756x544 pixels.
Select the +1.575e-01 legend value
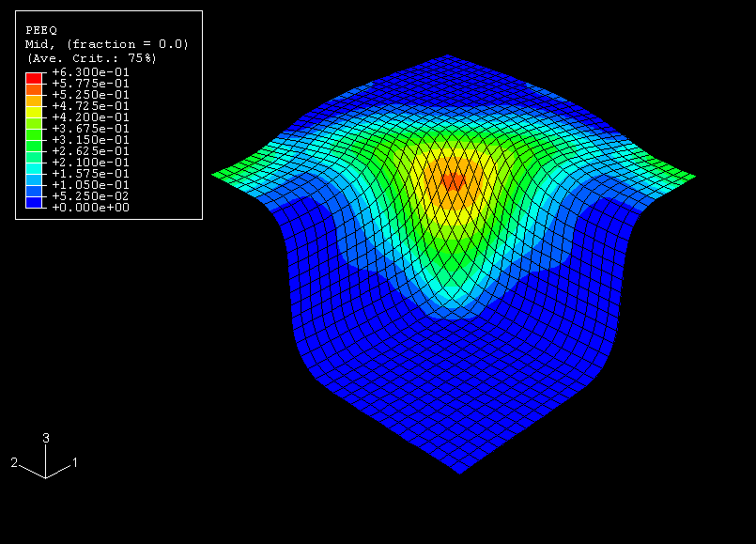click(x=91, y=174)
